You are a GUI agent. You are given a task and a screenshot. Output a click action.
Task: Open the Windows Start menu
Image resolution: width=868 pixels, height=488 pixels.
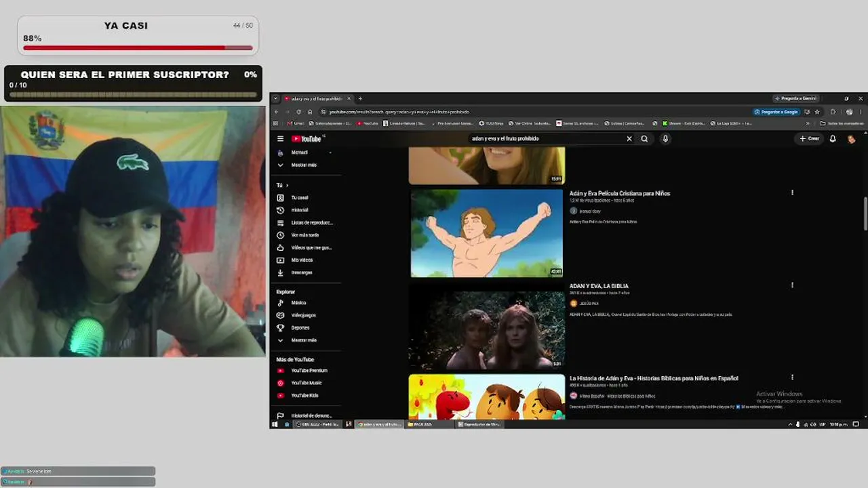click(x=275, y=424)
